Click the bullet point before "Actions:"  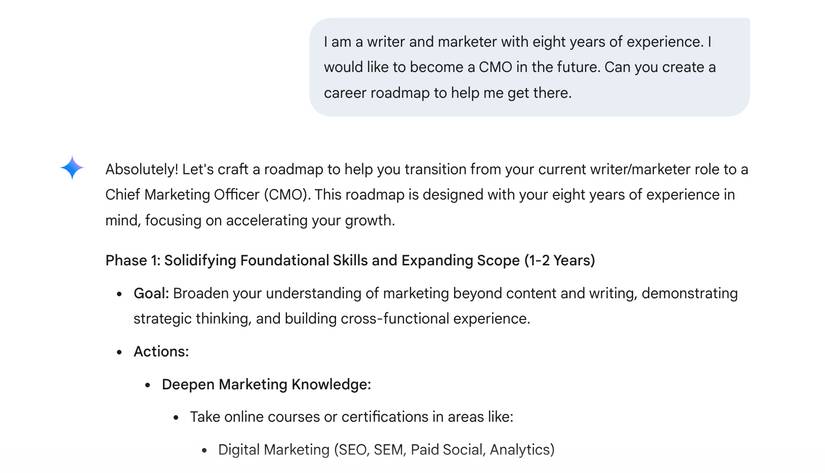click(120, 352)
